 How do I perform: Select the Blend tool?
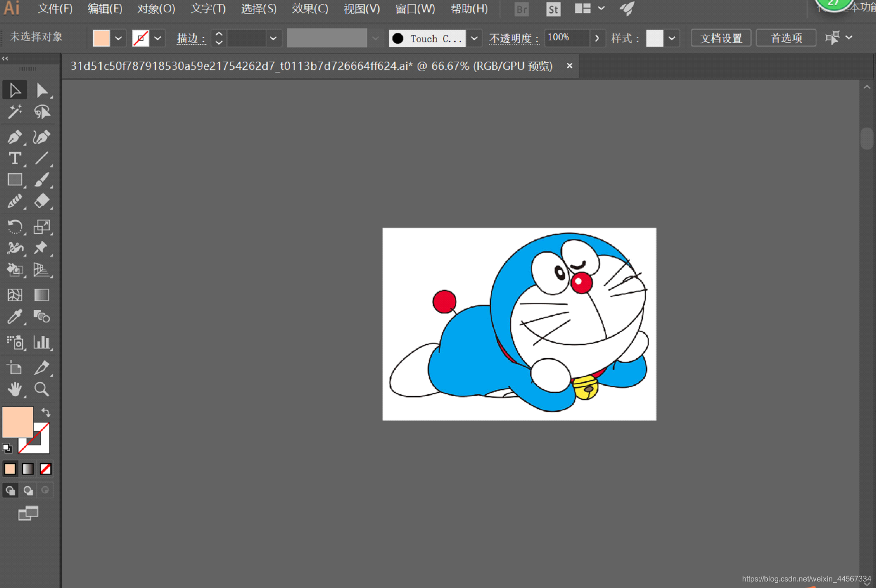42,316
